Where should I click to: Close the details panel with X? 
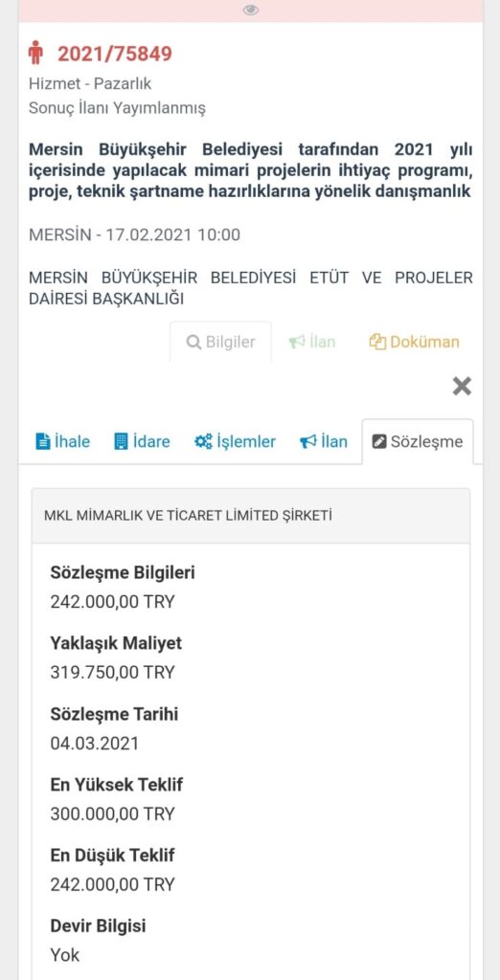[x=462, y=387]
